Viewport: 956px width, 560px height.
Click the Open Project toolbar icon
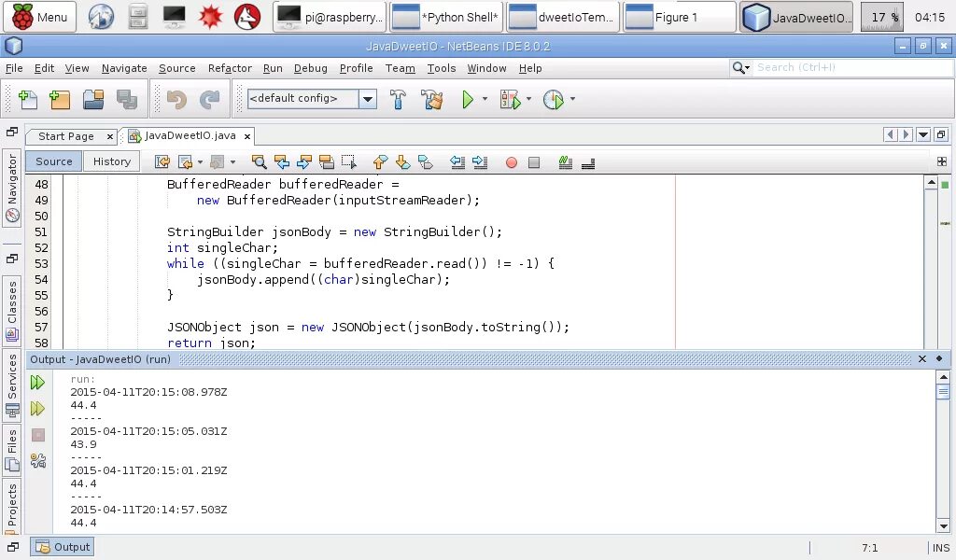pyautogui.click(x=92, y=99)
